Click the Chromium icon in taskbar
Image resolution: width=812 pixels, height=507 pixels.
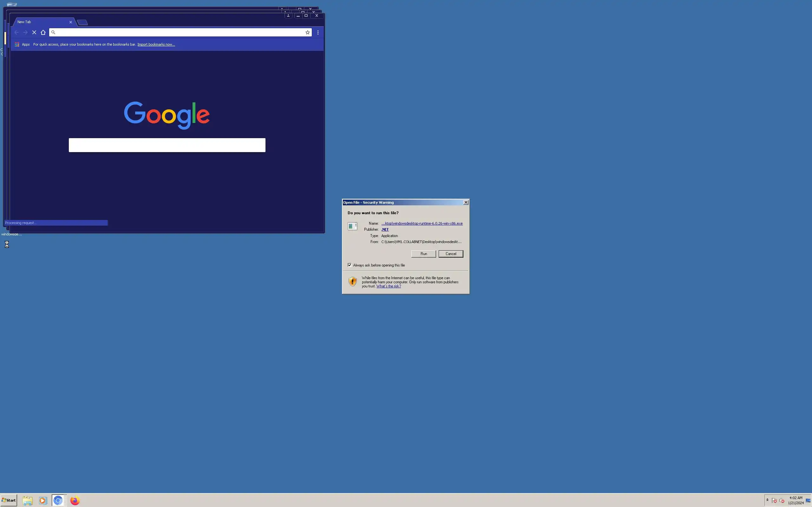pyautogui.click(x=58, y=500)
